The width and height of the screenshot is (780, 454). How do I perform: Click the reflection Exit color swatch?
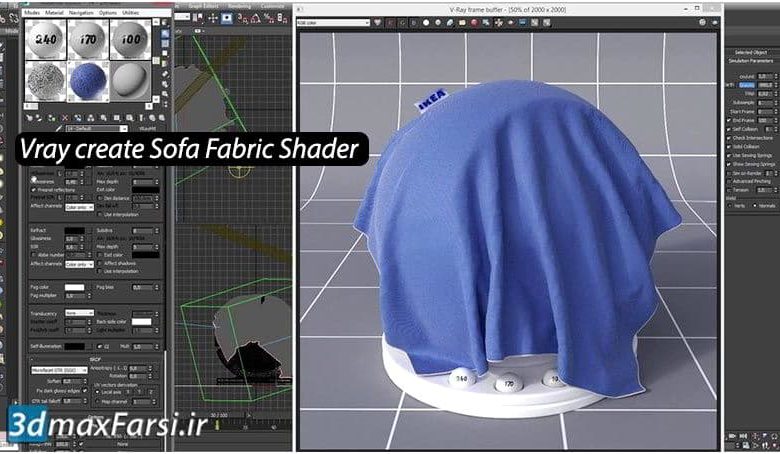coord(146,190)
